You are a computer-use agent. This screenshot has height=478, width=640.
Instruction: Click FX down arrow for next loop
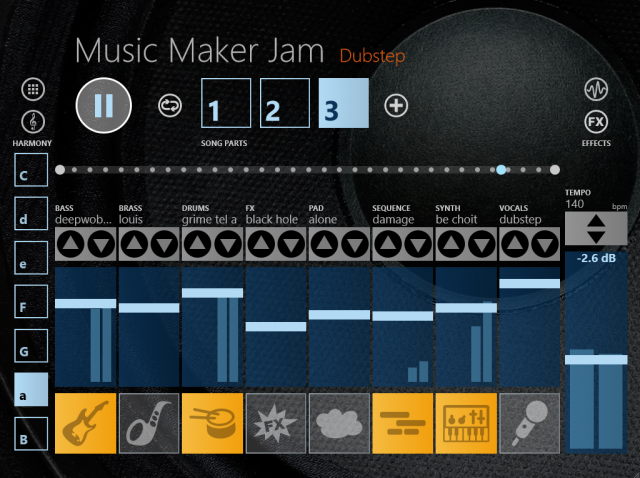(x=291, y=244)
